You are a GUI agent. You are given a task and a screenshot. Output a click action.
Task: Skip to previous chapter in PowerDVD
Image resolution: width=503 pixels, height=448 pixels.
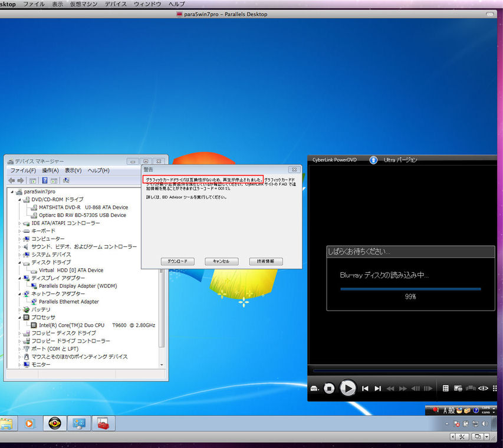click(365, 388)
